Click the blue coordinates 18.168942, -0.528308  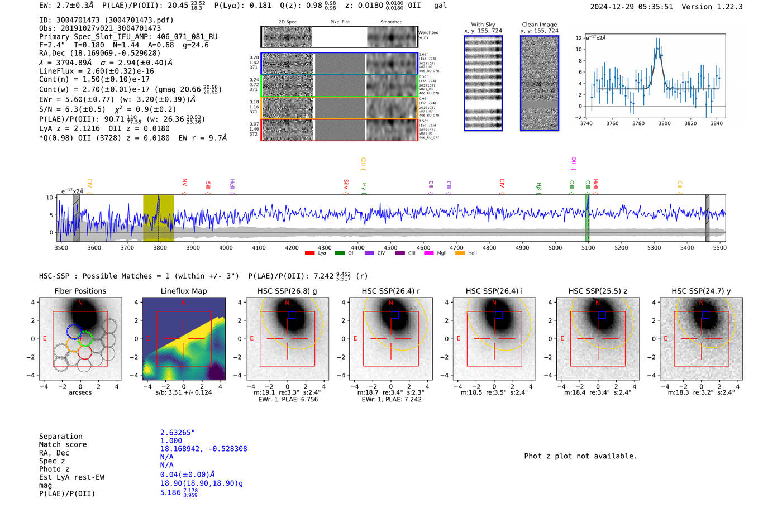(x=203, y=449)
